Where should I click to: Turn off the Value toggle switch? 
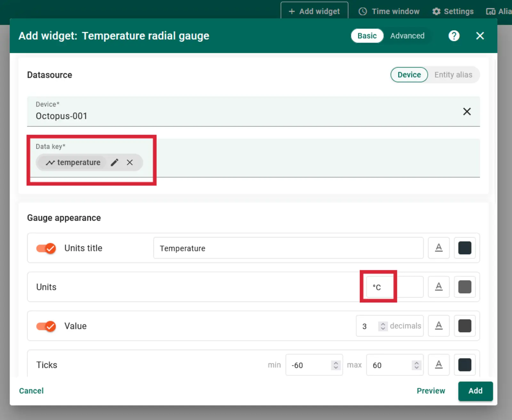point(46,326)
